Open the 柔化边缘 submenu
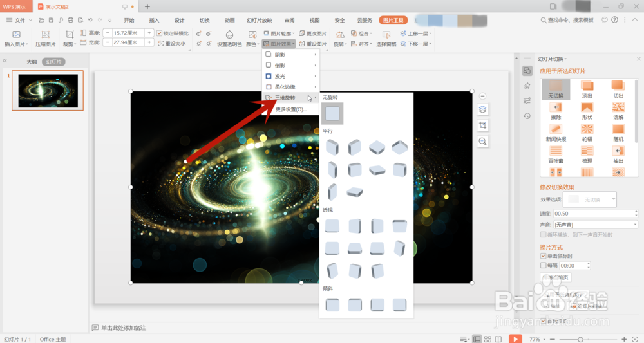This screenshot has width=644, height=343. (x=291, y=87)
